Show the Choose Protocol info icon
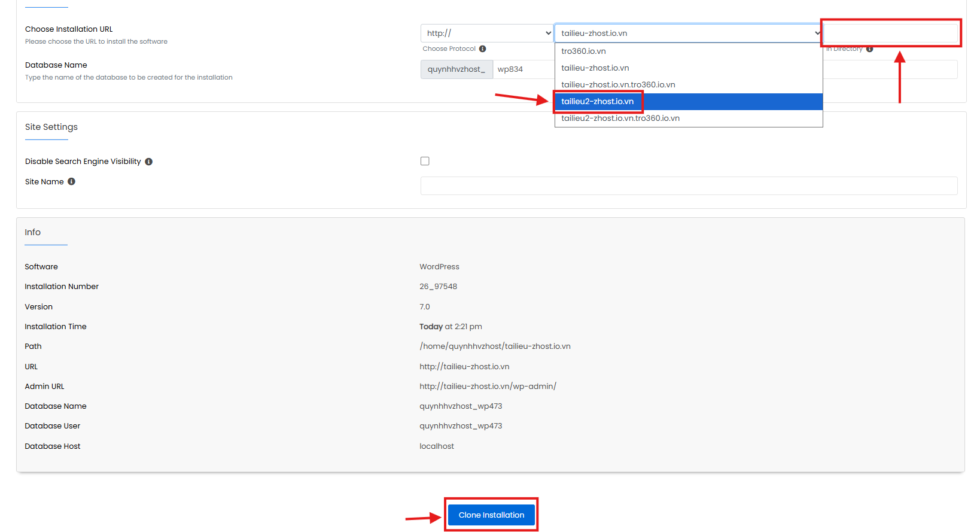The image size is (980, 532). pyautogui.click(x=482, y=48)
